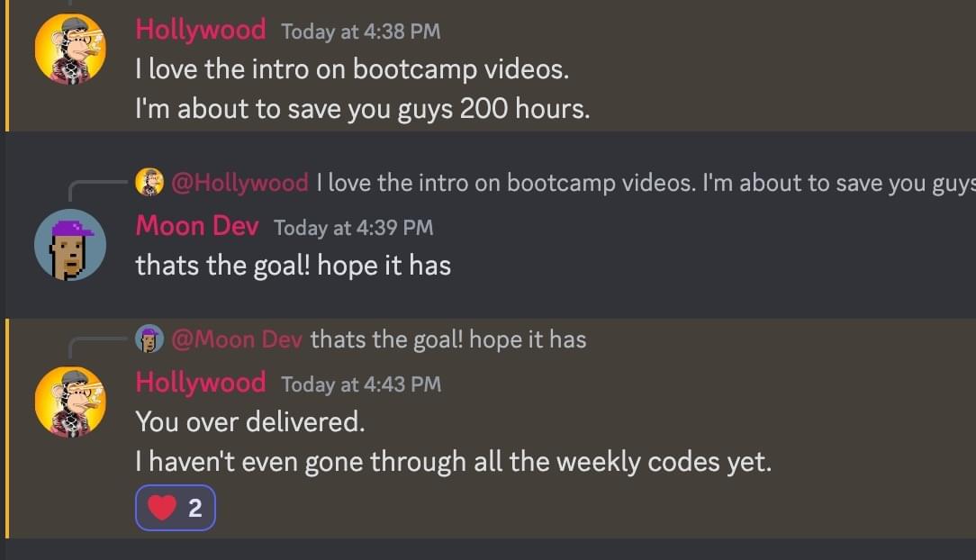Jump to replied message 'thats the goal!'

pos(448,339)
